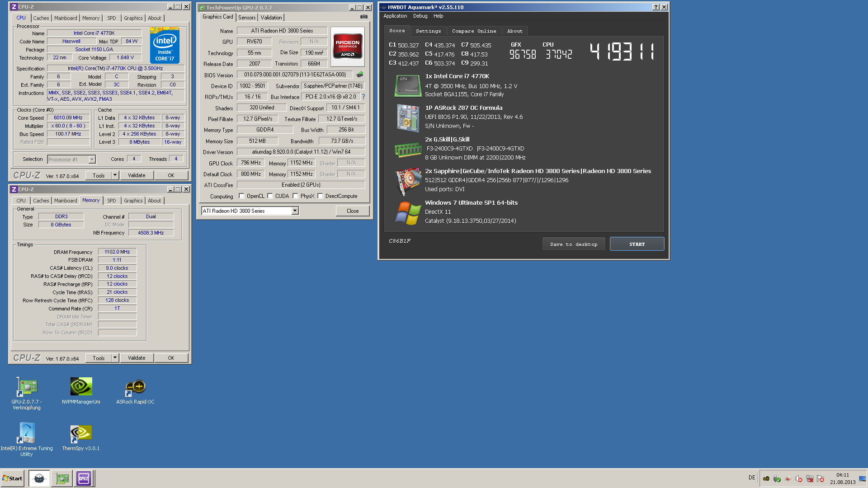Open the Processor #1 selection dropdown
The image size is (868, 488).
(x=92, y=160)
